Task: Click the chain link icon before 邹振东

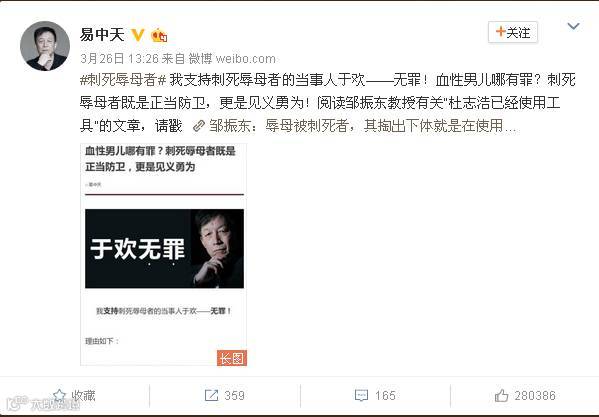Action: 199,126
